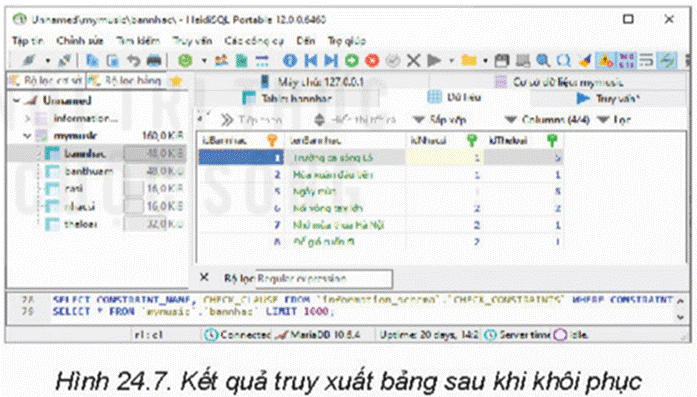Click the Paste toolbar icon
Image resolution: width=697 pixels, height=397 pixels.
(x=113, y=60)
